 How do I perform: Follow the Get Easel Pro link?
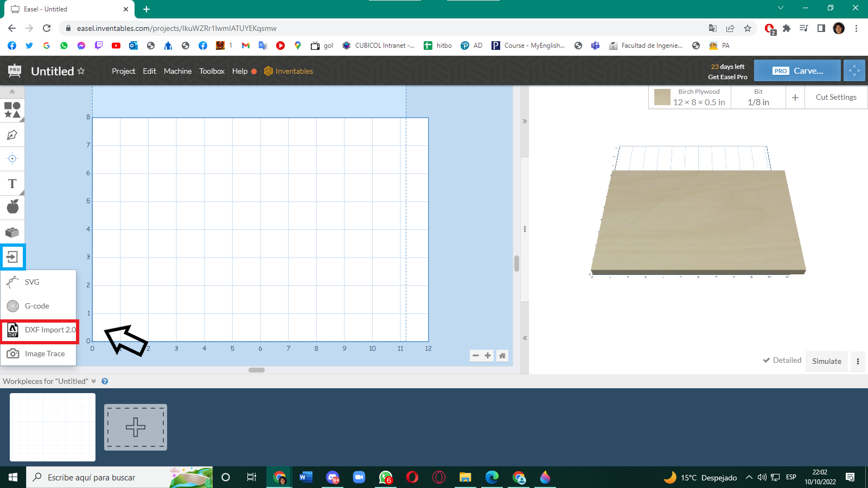[x=727, y=77]
